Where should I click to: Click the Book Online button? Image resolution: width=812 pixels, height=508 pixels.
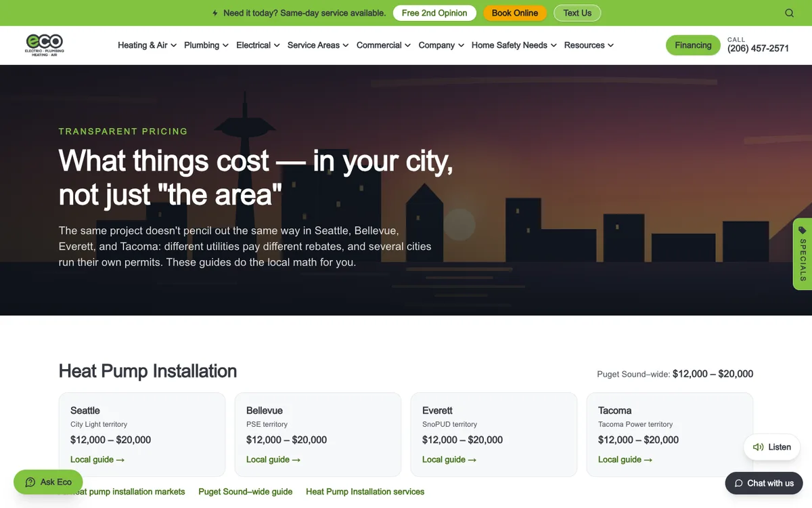coord(515,13)
